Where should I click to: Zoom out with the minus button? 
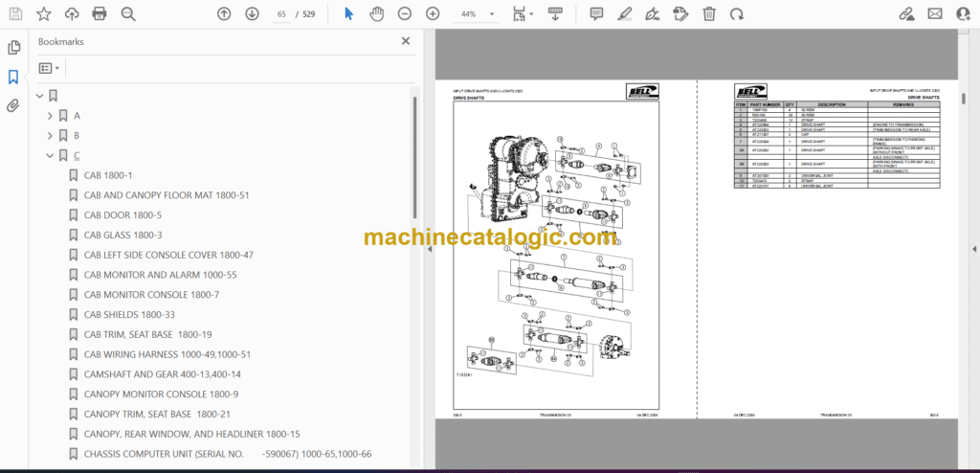405,13
